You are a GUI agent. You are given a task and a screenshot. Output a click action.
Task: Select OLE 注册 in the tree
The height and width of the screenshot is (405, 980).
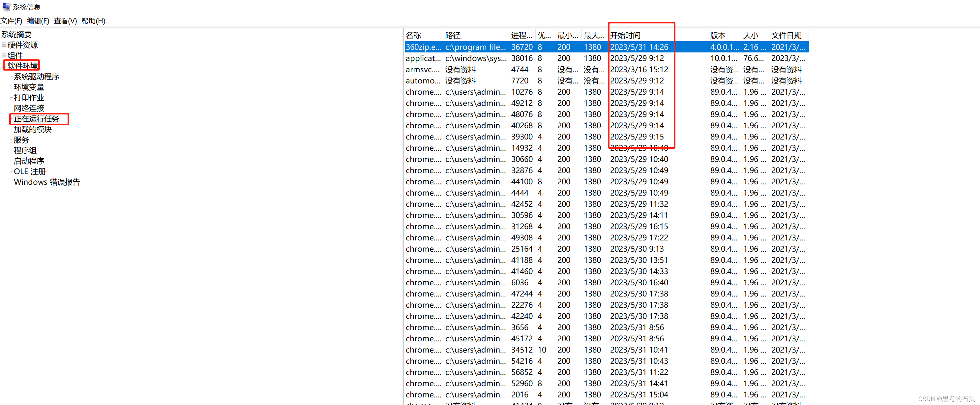click(x=30, y=172)
